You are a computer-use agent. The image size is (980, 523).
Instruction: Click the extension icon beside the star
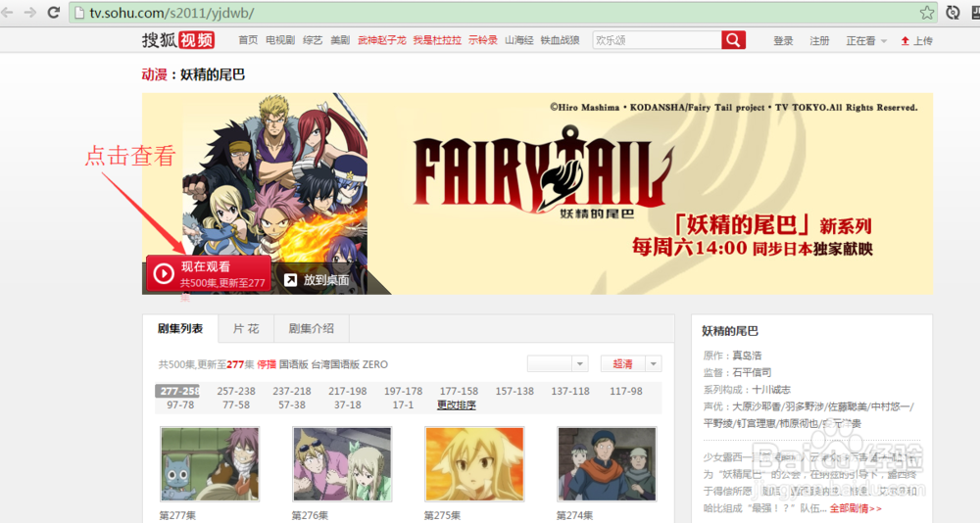click(x=953, y=13)
